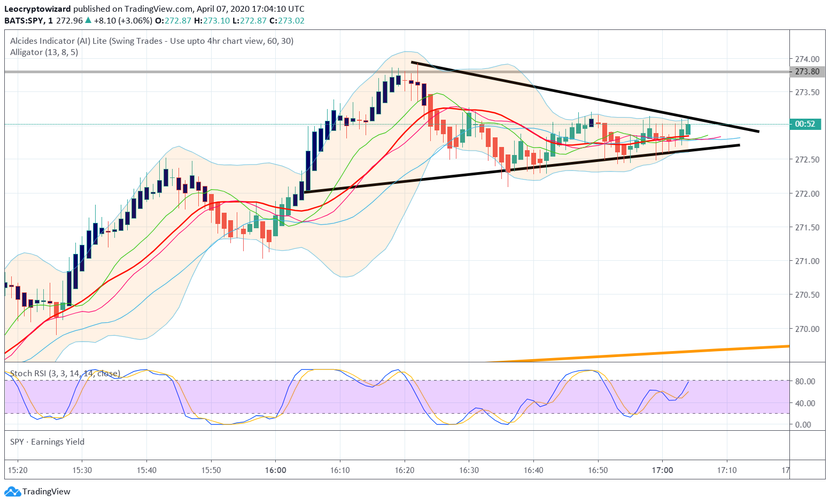Click the last price 272.96 value
Viewport: 830px width, 504px height.
point(69,20)
